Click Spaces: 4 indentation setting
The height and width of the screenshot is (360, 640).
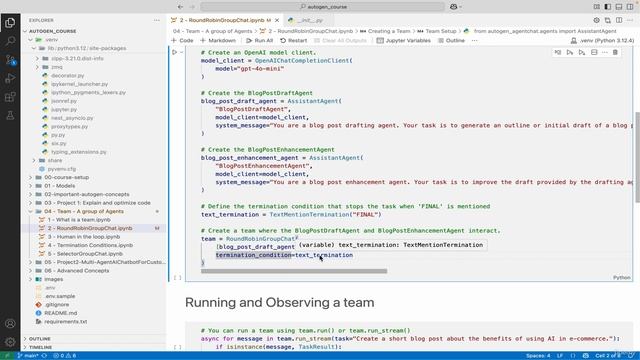pyautogui.click(x=538, y=356)
